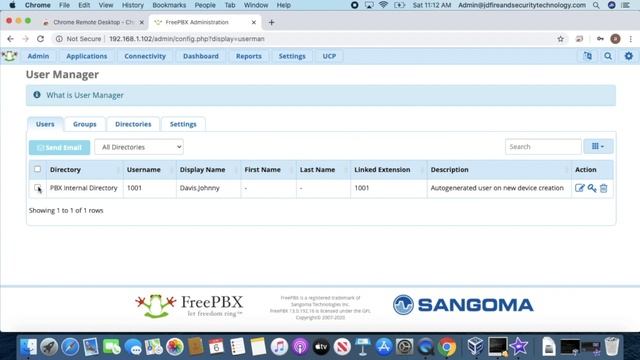Bookmark this page with the star icon
This screenshot has height=360, width=640.
(560, 39)
